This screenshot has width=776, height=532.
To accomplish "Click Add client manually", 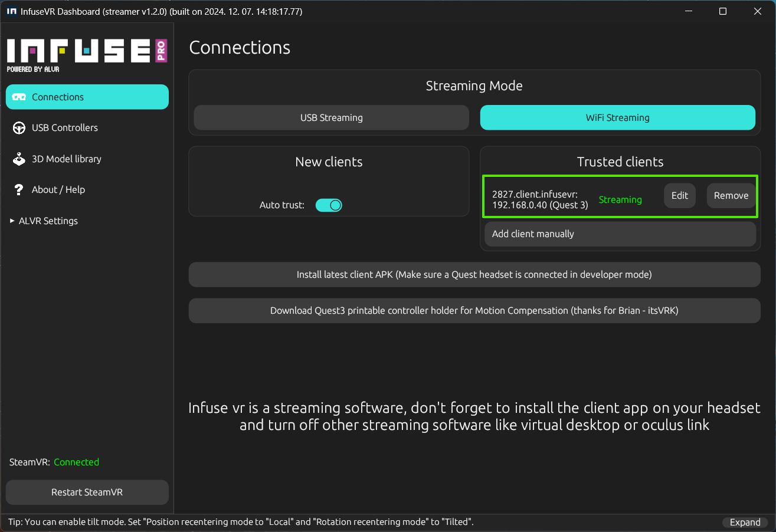I will coord(620,234).
